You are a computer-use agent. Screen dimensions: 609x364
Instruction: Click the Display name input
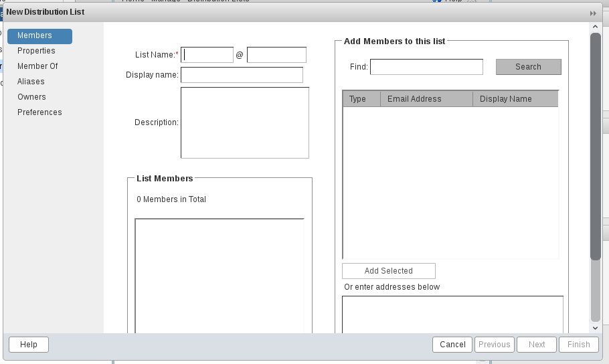(242, 75)
